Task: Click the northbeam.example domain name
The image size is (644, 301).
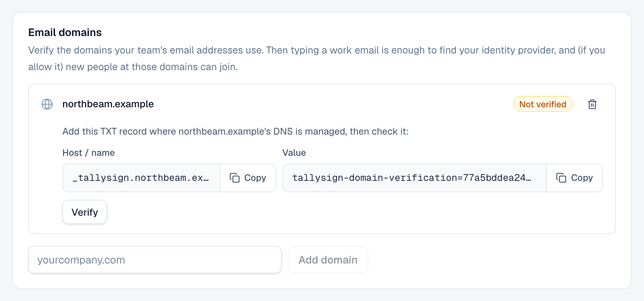Action: click(x=108, y=104)
